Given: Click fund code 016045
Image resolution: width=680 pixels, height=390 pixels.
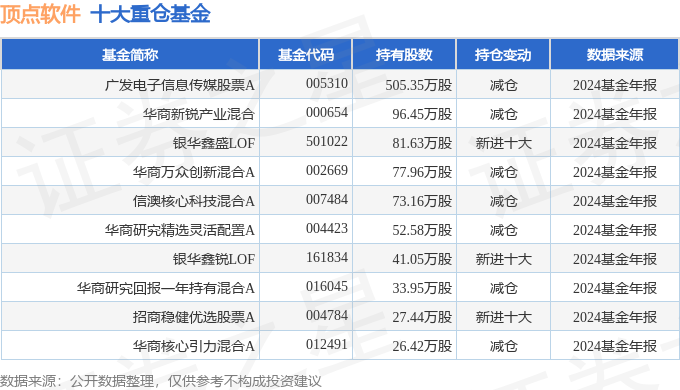Looking at the screenshot, I should point(327,286).
